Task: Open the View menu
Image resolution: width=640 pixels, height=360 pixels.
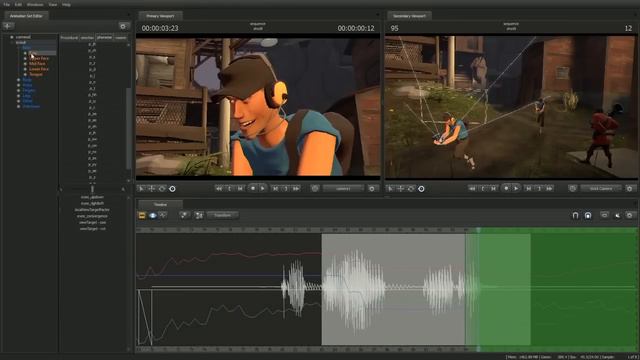Action: 53,4
